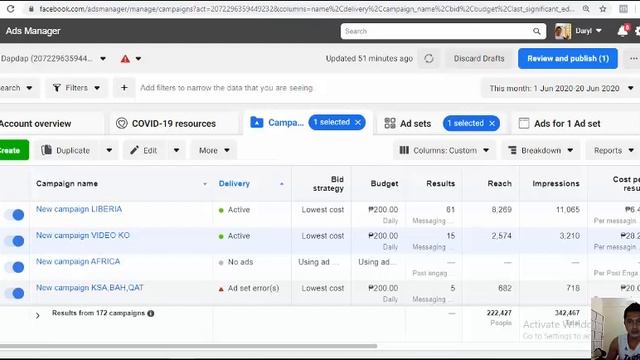Click the horizontal scrollbar under the table
The width and height of the screenshot is (640, 360).
click(x=188, y=346)
